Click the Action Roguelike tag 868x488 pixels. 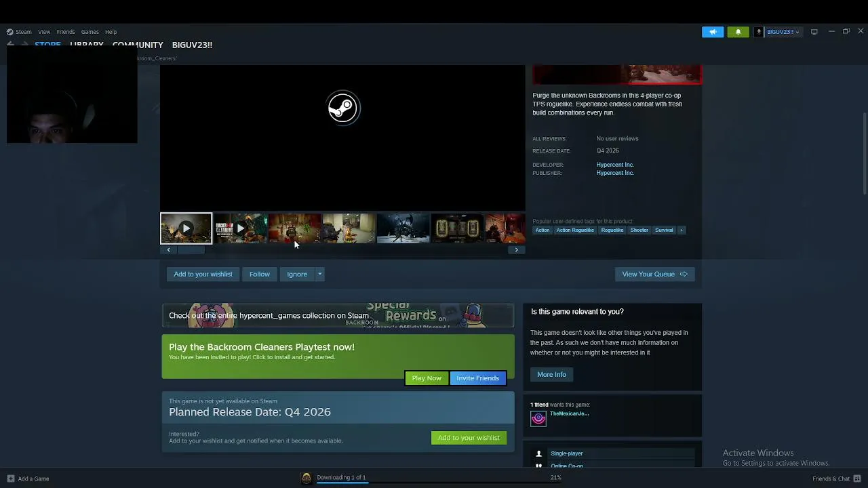tap(575, 230)
